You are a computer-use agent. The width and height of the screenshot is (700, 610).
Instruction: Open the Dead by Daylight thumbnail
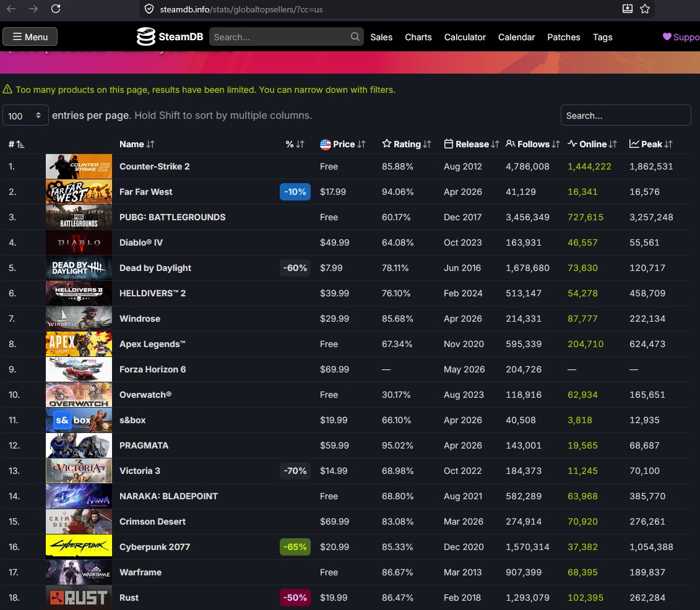coord(79,268)
